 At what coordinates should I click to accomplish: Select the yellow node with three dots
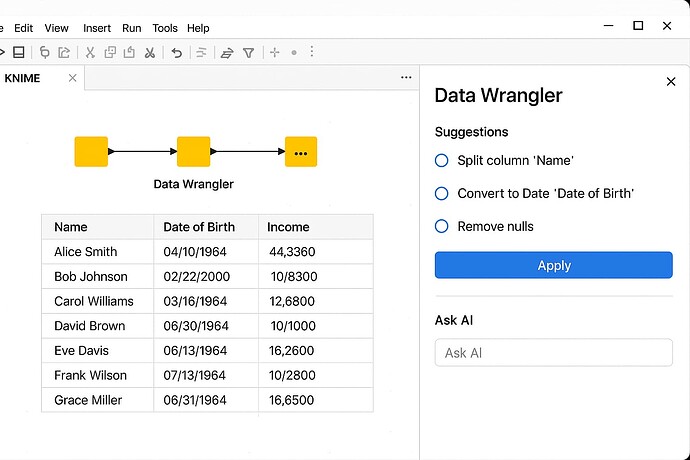(301, 151)
